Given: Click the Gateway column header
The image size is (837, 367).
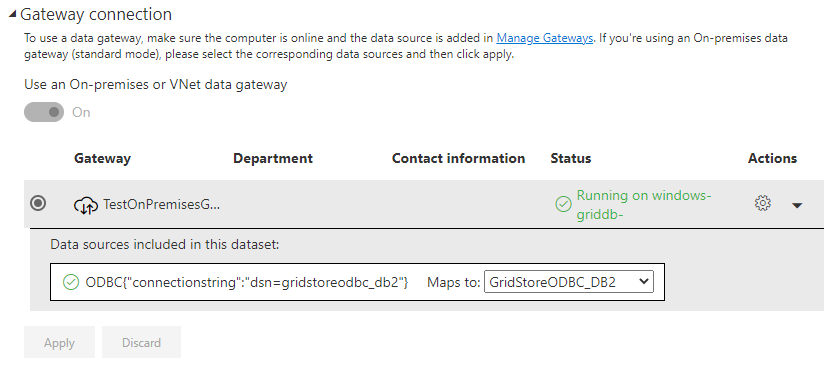Looking at the screenshot, I should pyautogui.click(x=102, y=158).
